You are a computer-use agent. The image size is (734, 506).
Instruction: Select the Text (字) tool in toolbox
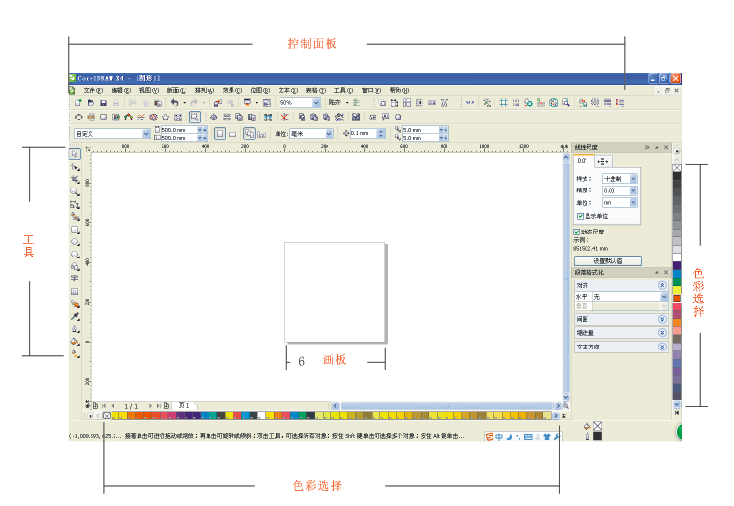click(75, 279)
